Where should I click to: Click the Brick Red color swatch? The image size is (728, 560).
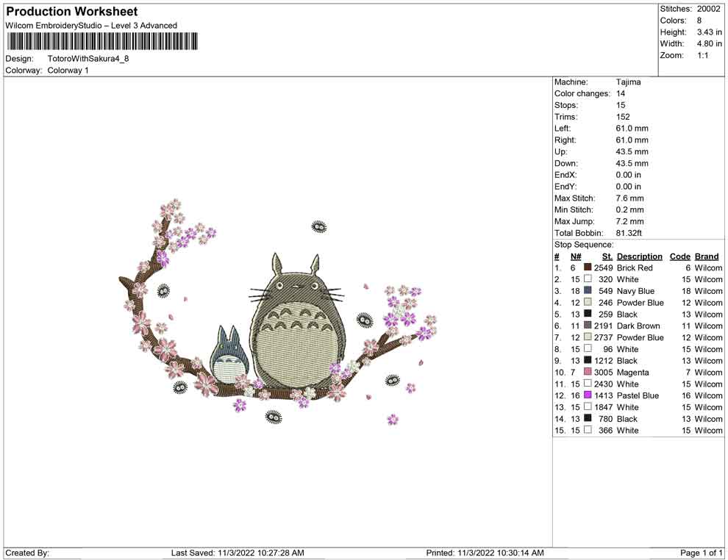(588, 268)
